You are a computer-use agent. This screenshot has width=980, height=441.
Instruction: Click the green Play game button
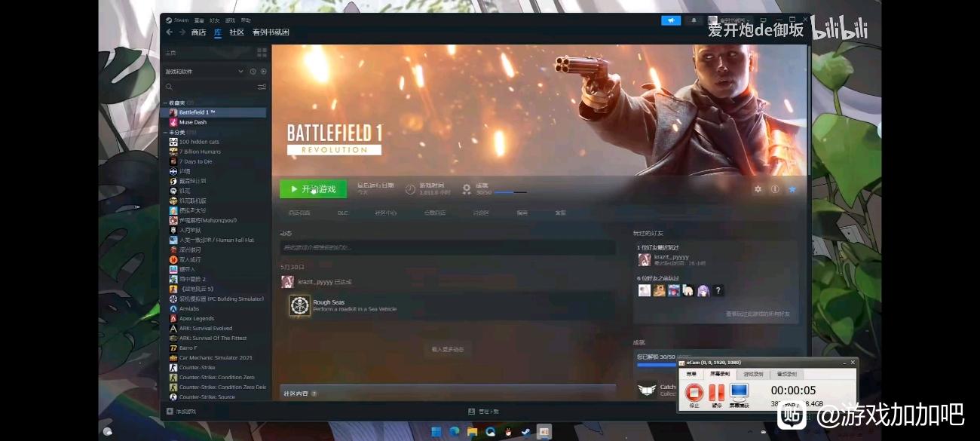(x=313, y=188)
